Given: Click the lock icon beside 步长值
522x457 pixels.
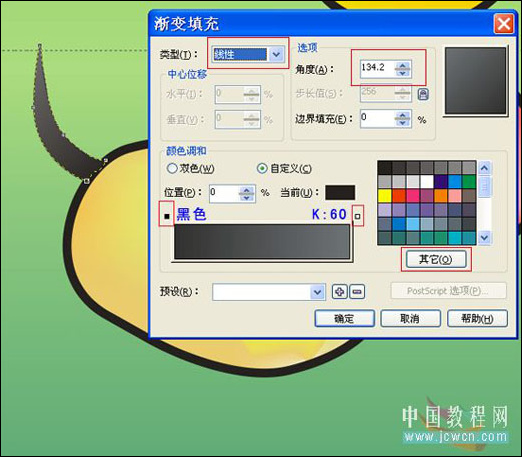Looking at the screenshot, I should 423,94.
